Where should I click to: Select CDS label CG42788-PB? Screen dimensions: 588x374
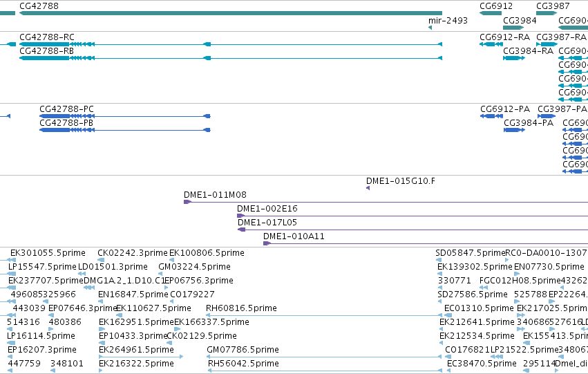66,122
